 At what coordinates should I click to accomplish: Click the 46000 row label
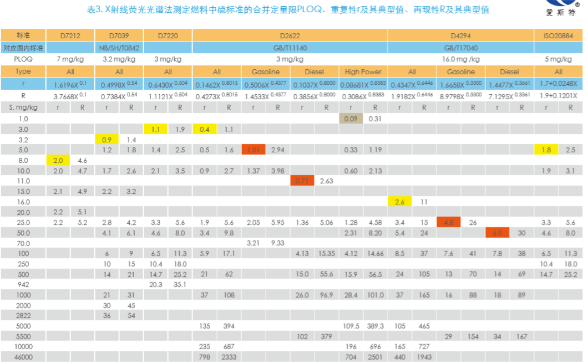tap(23, 358)
